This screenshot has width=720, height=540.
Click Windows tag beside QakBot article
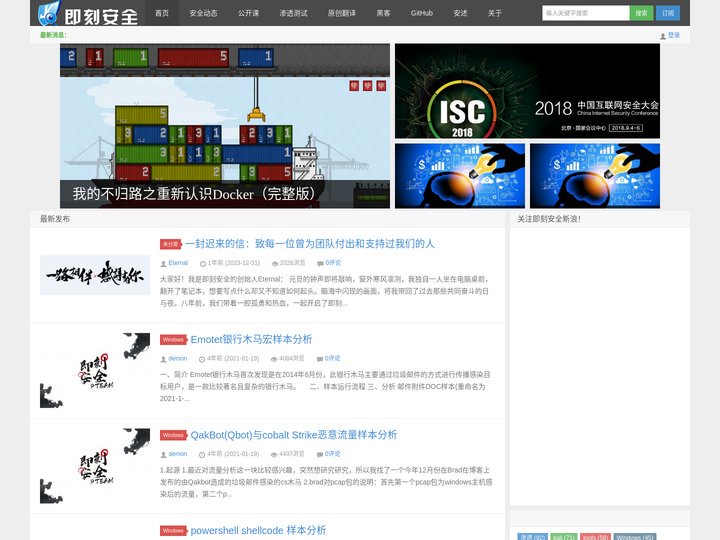(x=174, y=435)
